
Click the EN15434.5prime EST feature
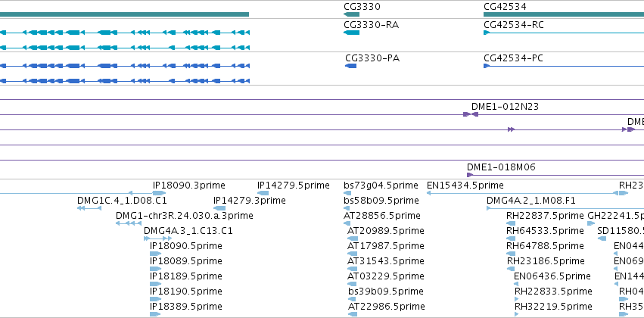(x=523, y=193)
